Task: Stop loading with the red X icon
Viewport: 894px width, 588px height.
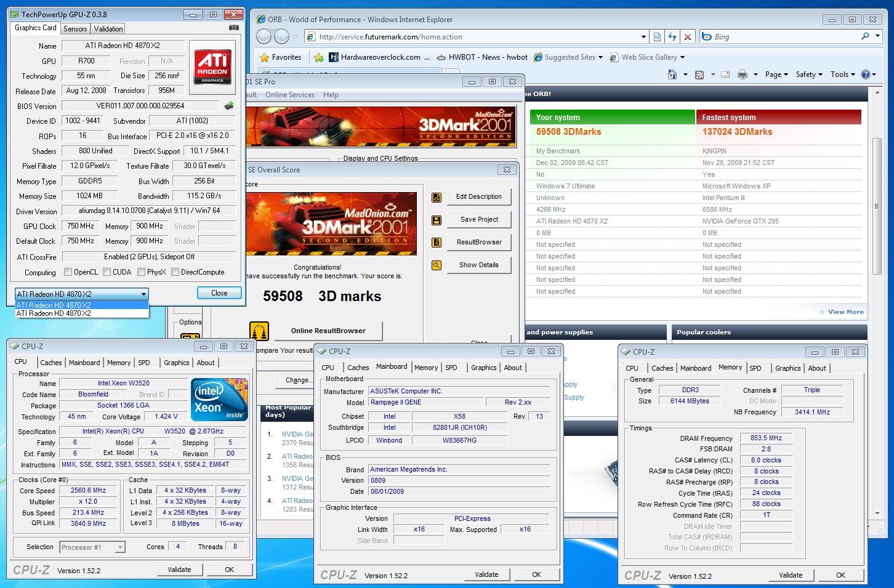Action: (x=688, y=37)
